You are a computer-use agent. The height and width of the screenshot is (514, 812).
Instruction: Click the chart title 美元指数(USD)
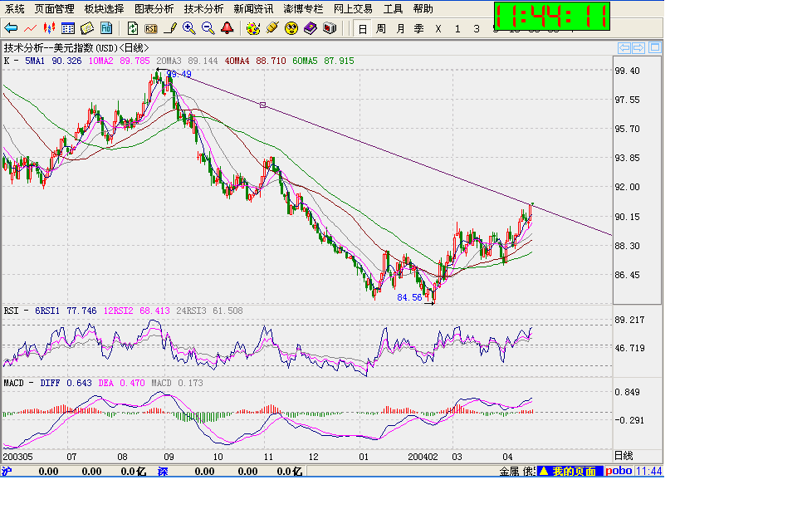pyautogui.click(x=86, y=47)
